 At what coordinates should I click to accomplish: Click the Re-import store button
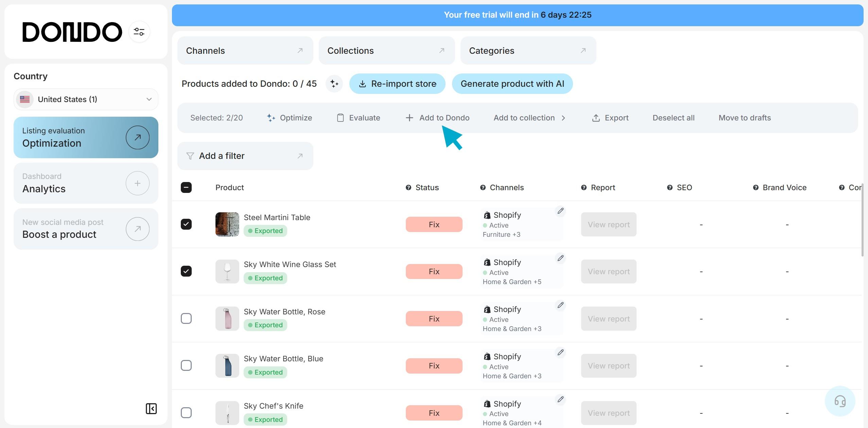coord(397,84)
